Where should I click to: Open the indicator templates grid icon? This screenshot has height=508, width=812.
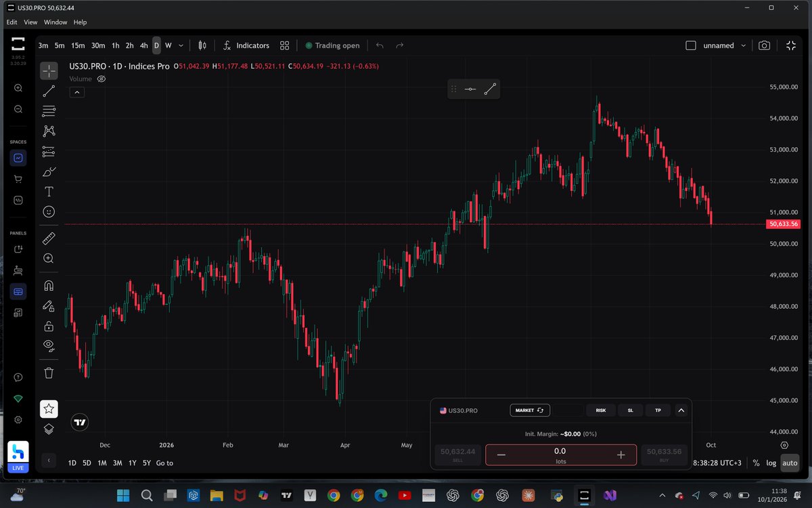point(285,45)
